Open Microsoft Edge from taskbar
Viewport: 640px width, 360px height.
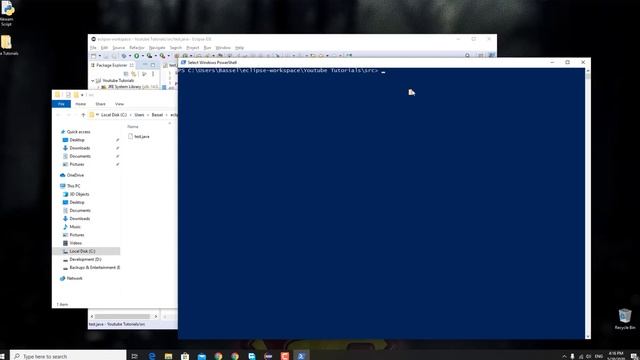(x=152, y=356)
